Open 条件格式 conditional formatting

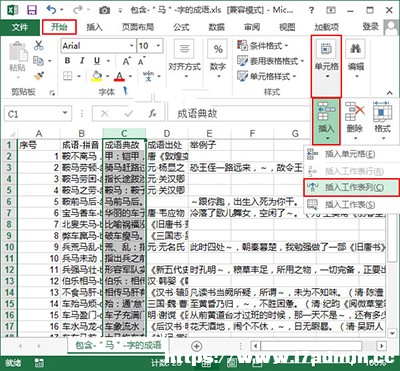tap(263, 46)
